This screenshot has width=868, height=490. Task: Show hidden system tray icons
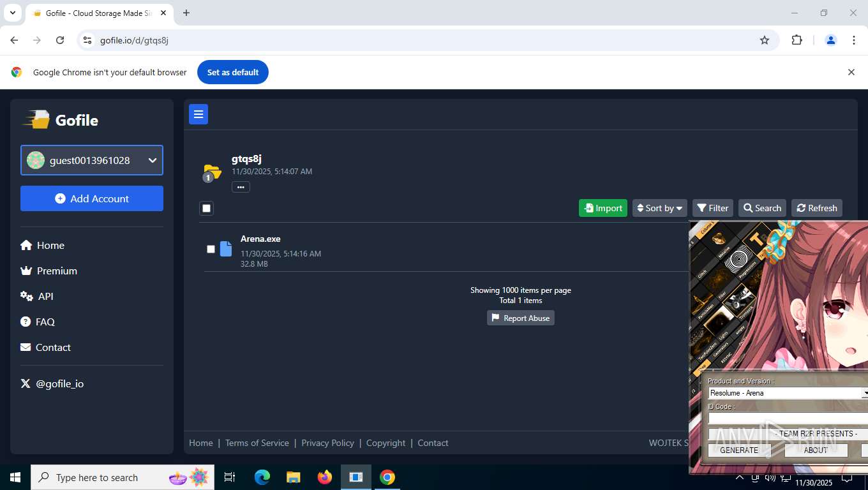click(740, 477)
